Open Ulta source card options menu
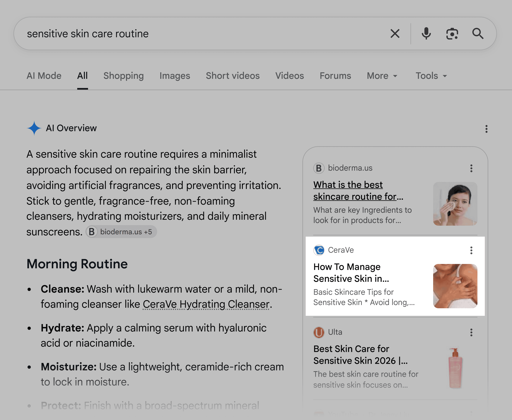Image resolution: width=512 pixels, height=420 pixels. [x=471, y=332]
